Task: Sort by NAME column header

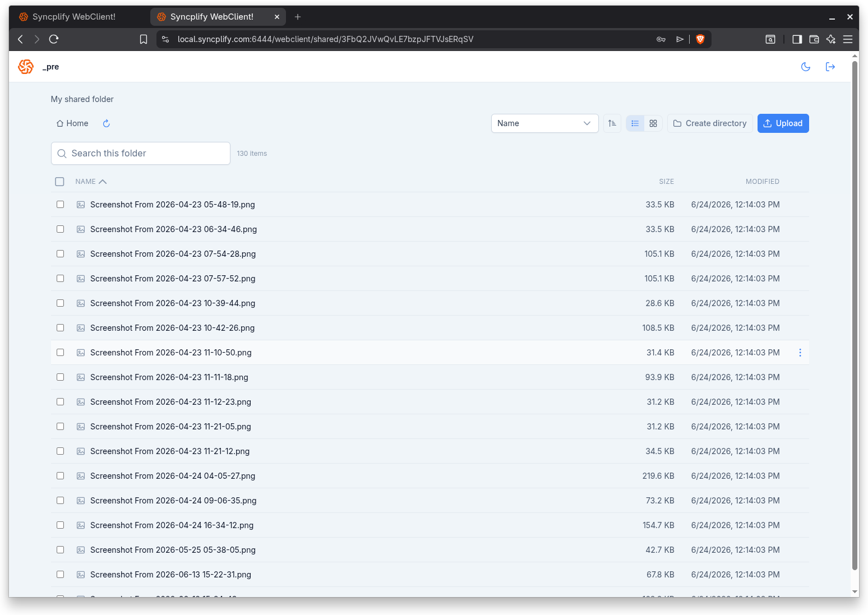Action: coord(91,182)
